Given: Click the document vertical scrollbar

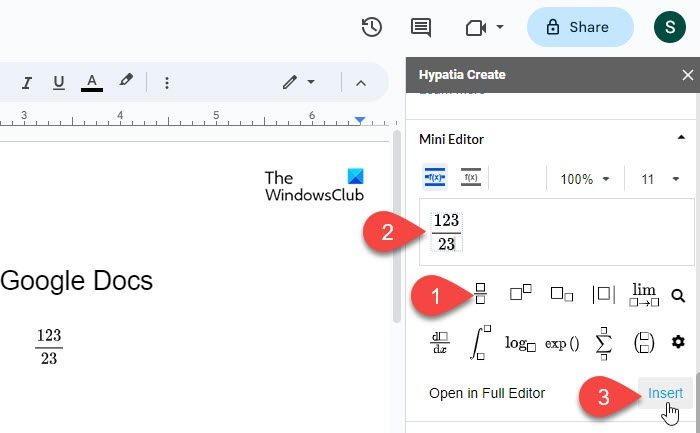Looking at the screenshot, I should click(x=396, y=226).
